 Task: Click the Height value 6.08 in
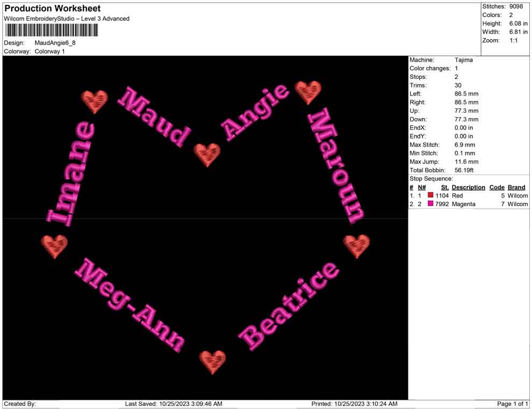click(518, 24)
